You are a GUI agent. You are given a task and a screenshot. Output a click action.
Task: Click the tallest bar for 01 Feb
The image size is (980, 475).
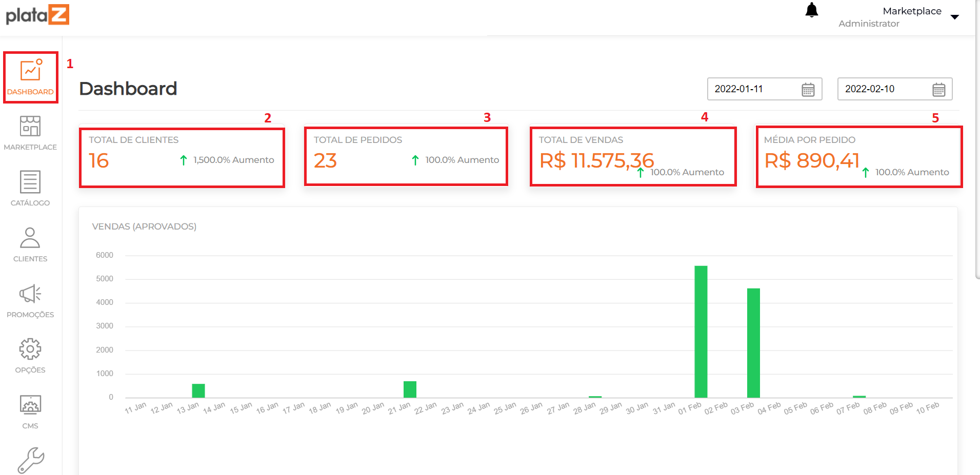(x=701, y=331)
